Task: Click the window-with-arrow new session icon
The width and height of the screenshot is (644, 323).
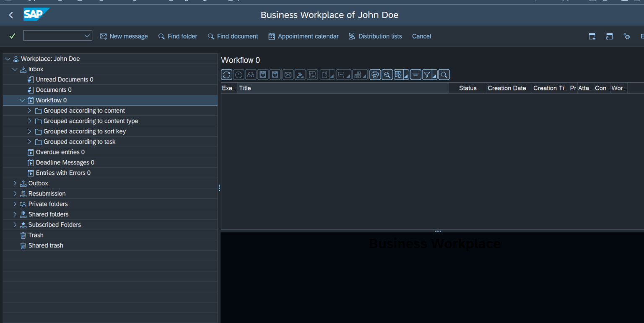Action: [609, 36]
